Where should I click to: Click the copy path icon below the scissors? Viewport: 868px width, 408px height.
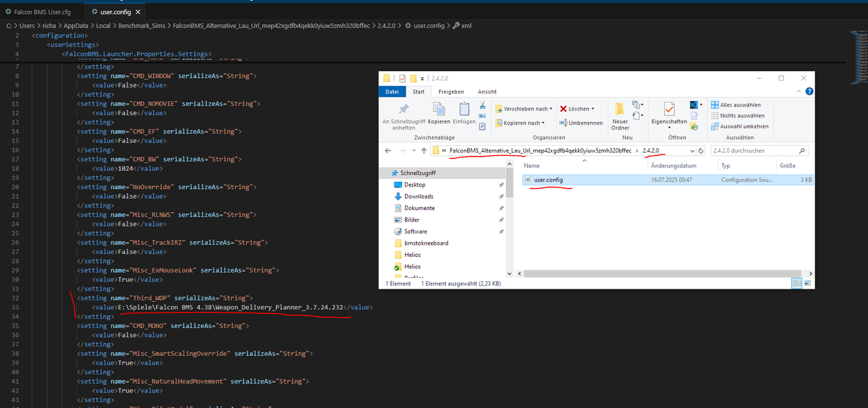482,116
